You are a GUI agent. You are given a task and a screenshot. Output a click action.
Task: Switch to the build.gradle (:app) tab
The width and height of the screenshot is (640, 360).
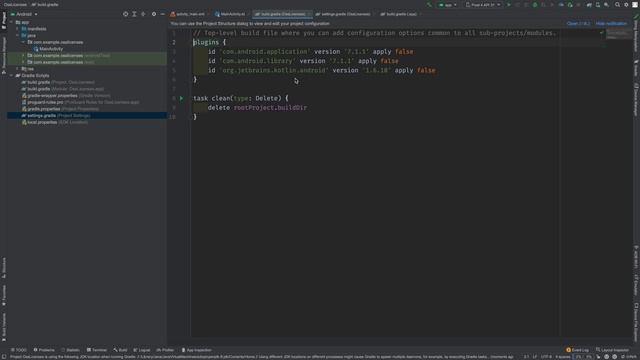coord(399,14)
